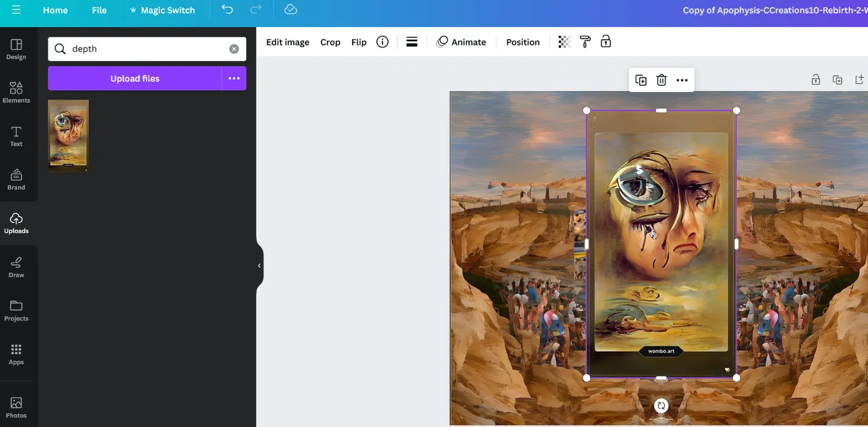The width and height of the screenshot is (868, 427).
Task: Go to Home
Action: 55,10
